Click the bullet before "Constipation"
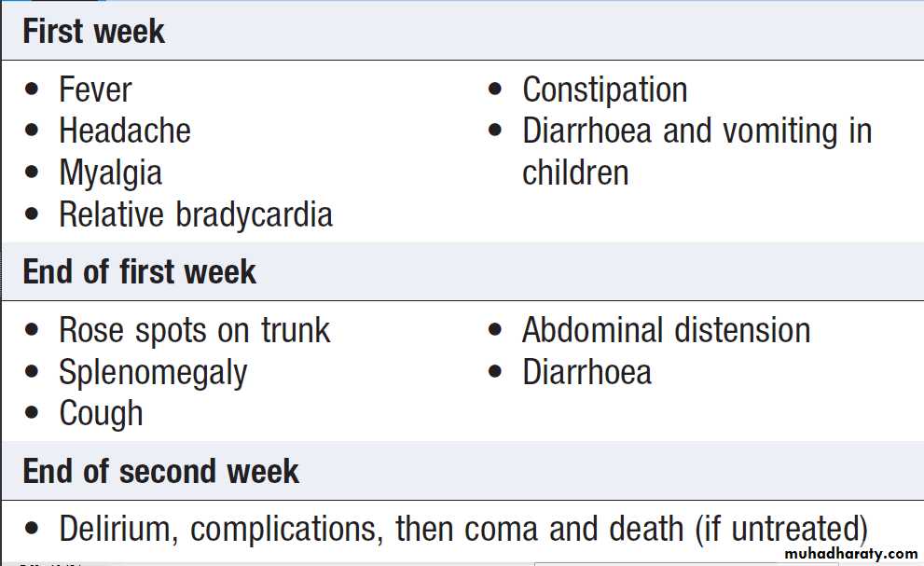Screen dimensions: 924x566 pyautogui.click(x=496, y=90)
